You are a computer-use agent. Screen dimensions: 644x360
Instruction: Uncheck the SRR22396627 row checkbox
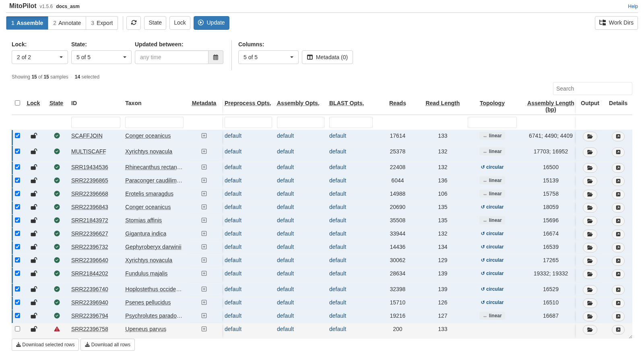tap(17, 233)
